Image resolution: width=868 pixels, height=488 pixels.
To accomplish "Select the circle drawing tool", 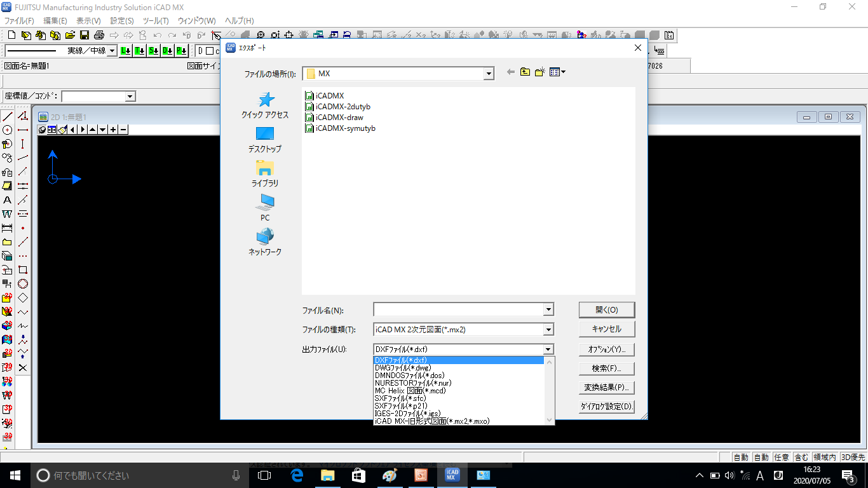I will tap(7, 130).
